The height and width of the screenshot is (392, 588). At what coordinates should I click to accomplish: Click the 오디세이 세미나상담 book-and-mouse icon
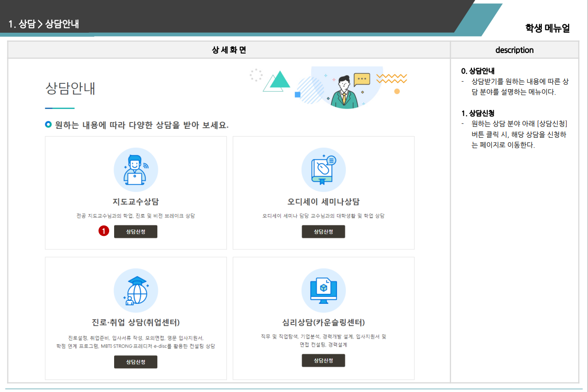point(323,169)
